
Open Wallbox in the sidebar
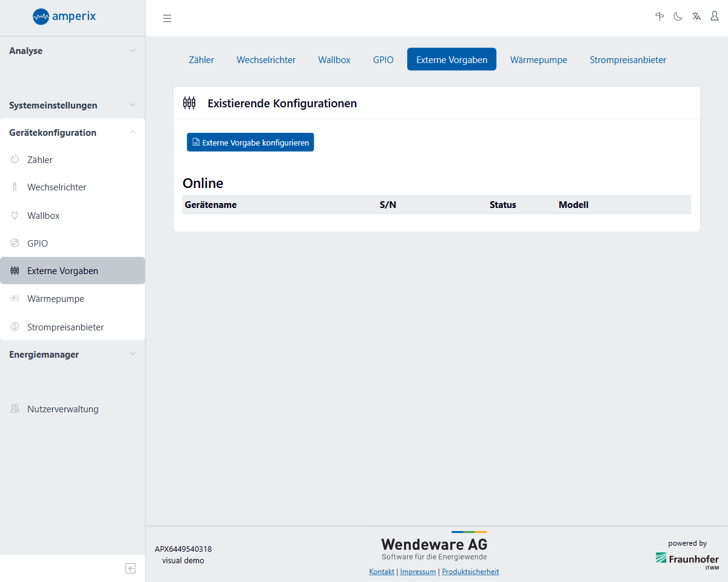43,216
